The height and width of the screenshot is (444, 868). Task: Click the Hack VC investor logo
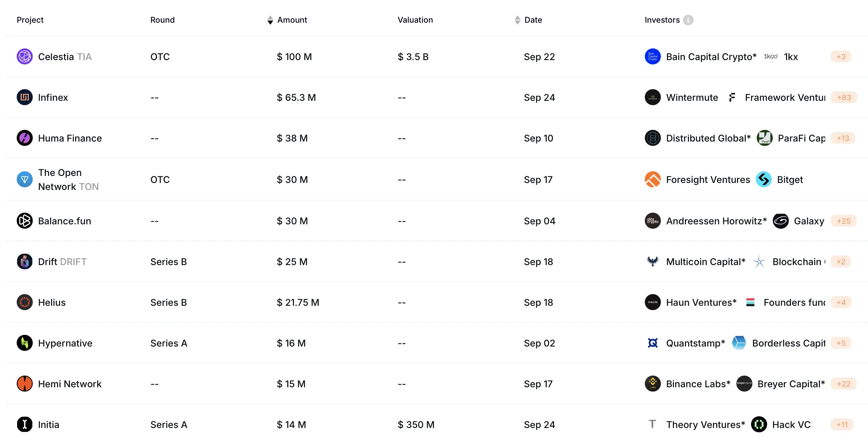759,425
